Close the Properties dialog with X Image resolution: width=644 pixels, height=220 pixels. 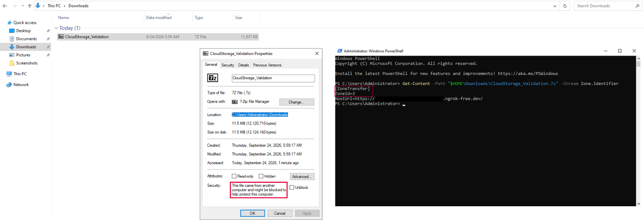[x=317, y=53]
